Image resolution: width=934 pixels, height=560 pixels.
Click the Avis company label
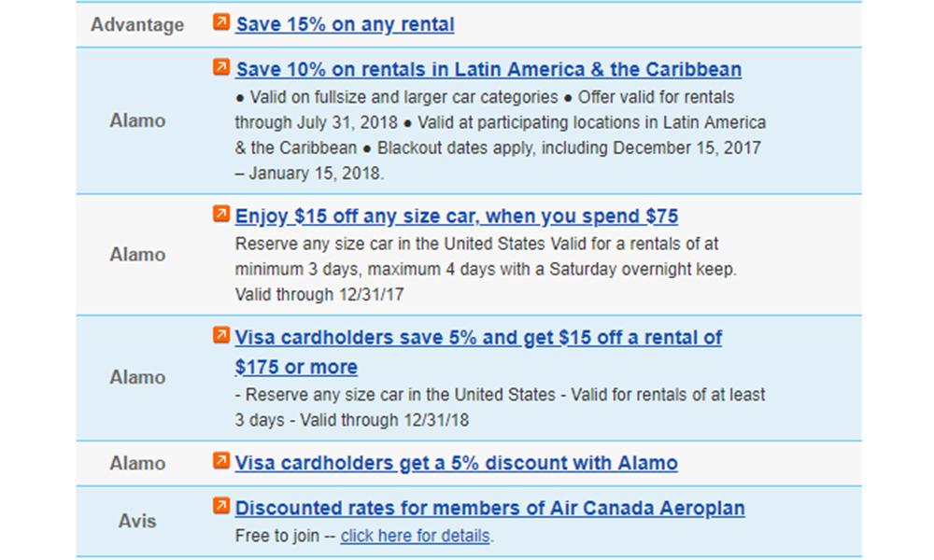coord(137,522)
